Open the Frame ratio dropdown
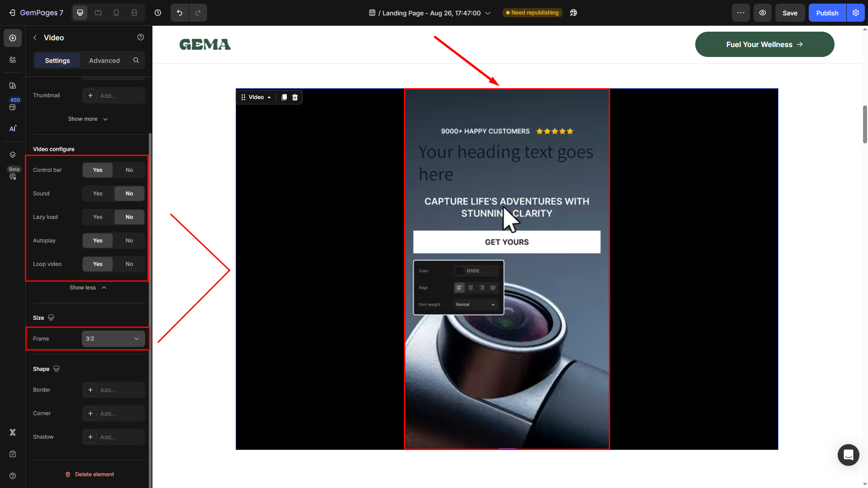Viewport: 868px width, 488px height. pos(114,339)
